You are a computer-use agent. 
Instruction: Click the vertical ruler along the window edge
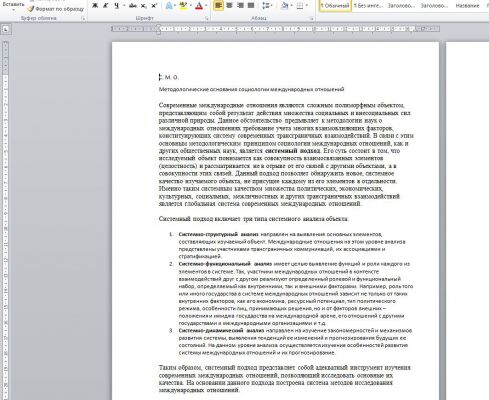(5, 220)
